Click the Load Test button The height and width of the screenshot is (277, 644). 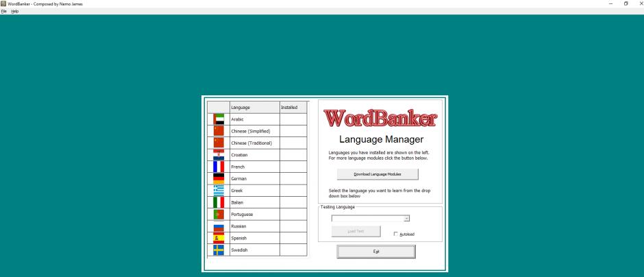click(x=356, y=231)
